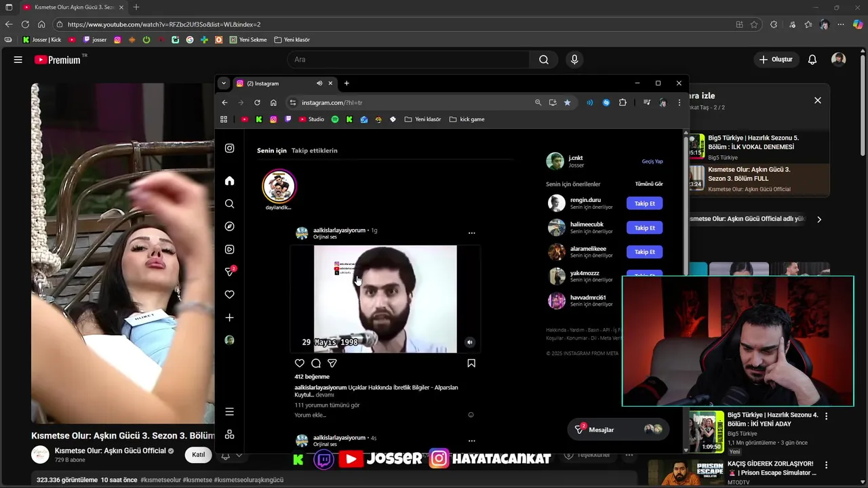Unmute the Instagram video sound
This screenshot has width=868, height=488.
[x=469, y=342]
